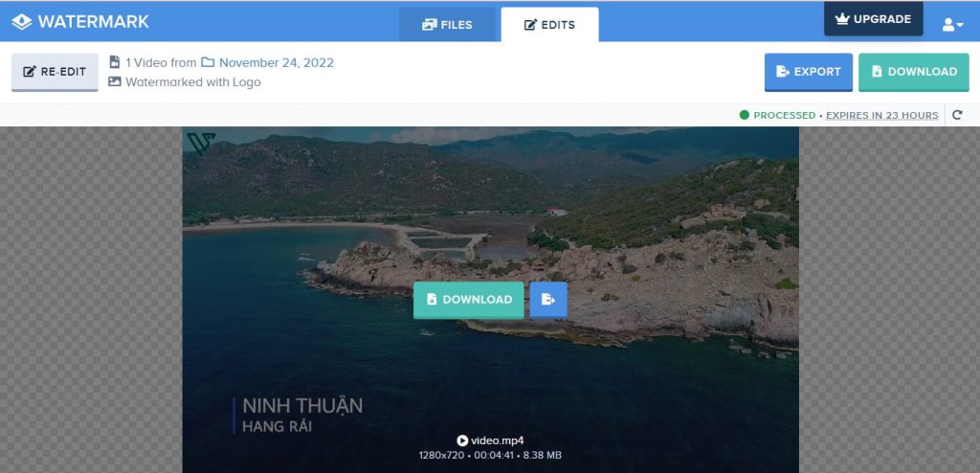Click the V logo watermark on video

201,143
